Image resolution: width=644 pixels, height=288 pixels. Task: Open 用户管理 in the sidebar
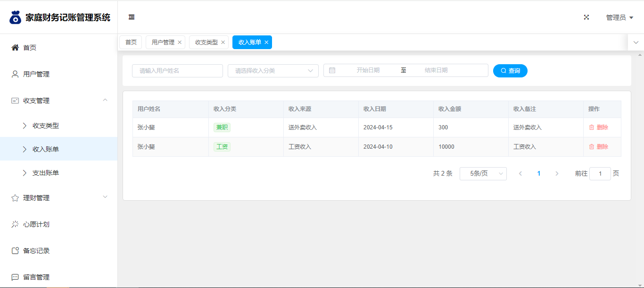pyautogui.click(x=36, y=74)
